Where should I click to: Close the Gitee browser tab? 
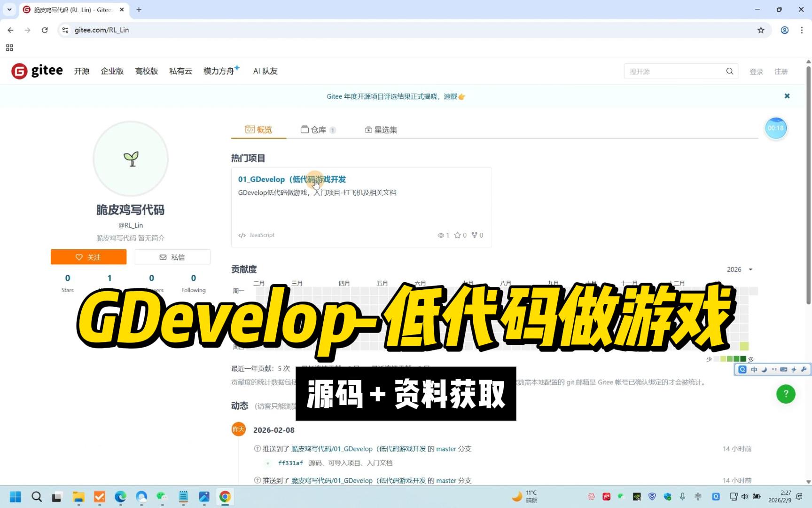(122, 9)
